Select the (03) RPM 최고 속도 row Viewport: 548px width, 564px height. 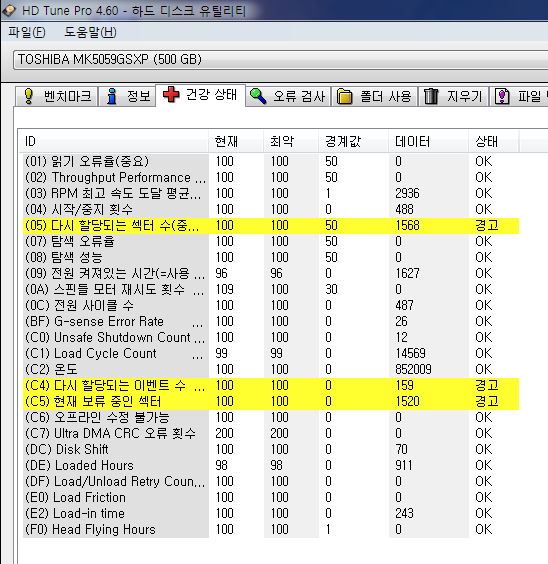271,193
